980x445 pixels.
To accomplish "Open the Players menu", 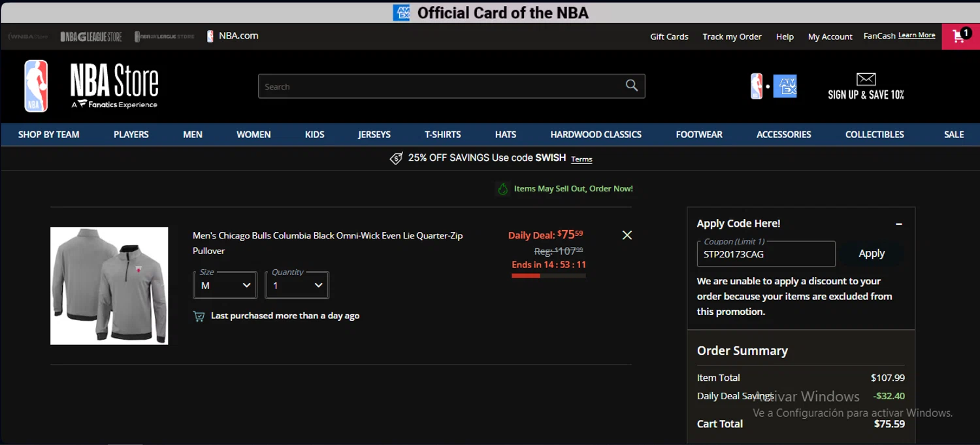I will (131, 135).
